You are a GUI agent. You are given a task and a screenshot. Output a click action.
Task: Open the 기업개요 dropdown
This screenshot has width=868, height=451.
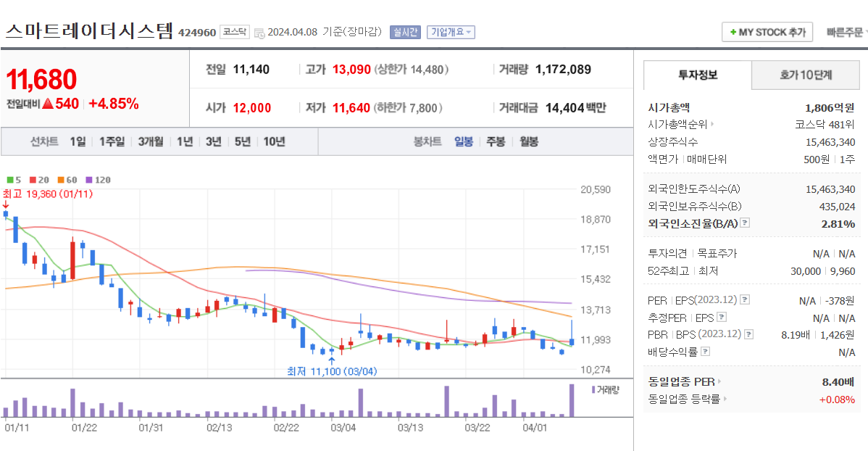(451, 32)
